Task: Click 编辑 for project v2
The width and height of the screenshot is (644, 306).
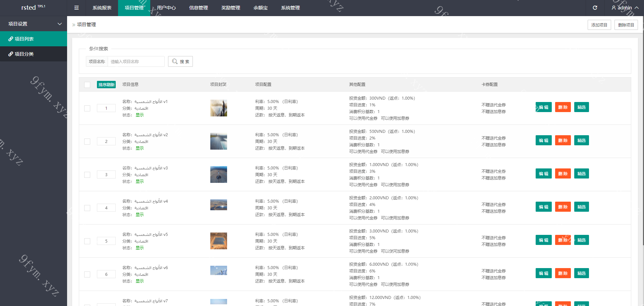Action: point(544,140)
